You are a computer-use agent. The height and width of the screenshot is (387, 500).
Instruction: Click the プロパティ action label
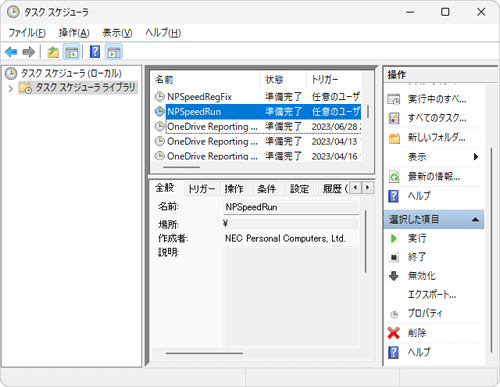click(x=425, y=313)
